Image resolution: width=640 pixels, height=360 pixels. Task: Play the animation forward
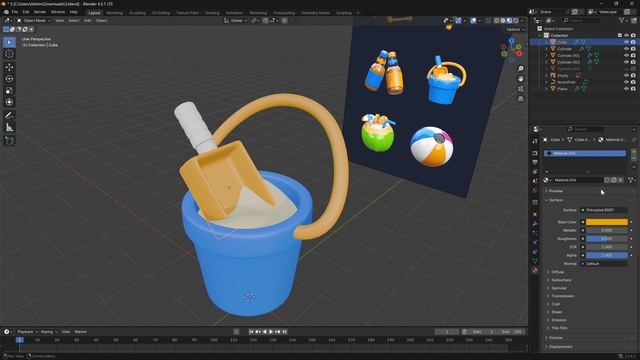[x=271, y=332]
